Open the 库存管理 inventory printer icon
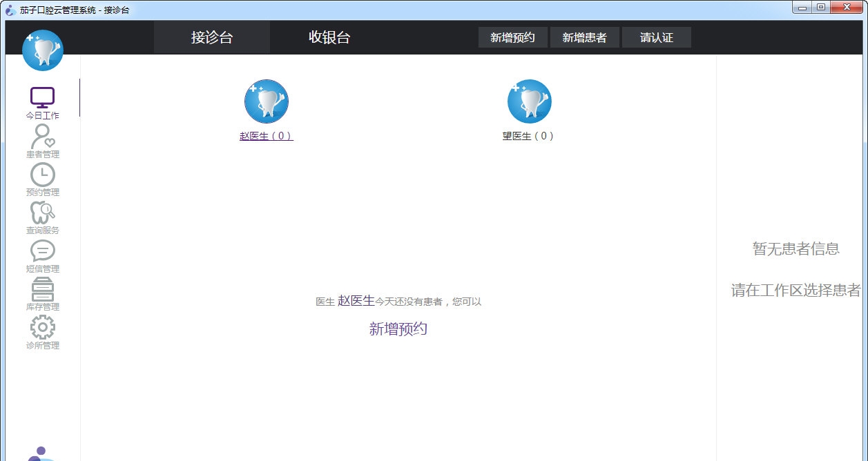The image size is (868, 461). [42, 290]
